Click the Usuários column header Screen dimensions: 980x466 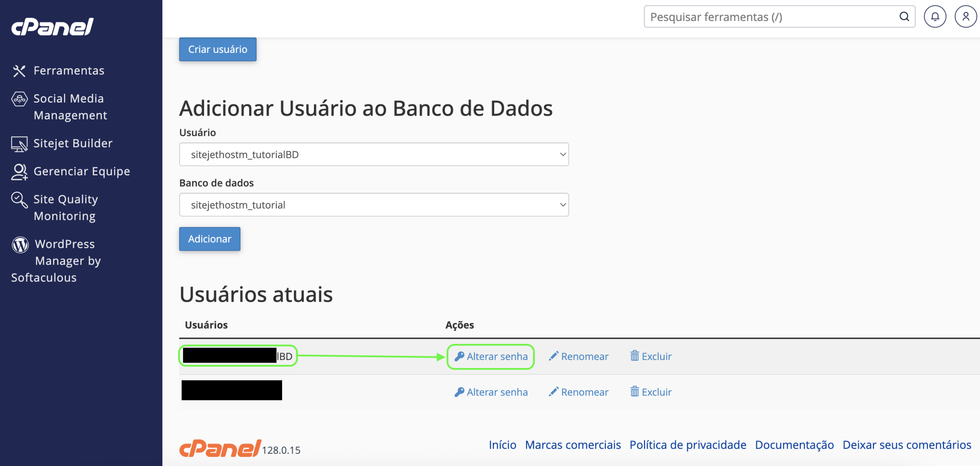tap(206, 325)
